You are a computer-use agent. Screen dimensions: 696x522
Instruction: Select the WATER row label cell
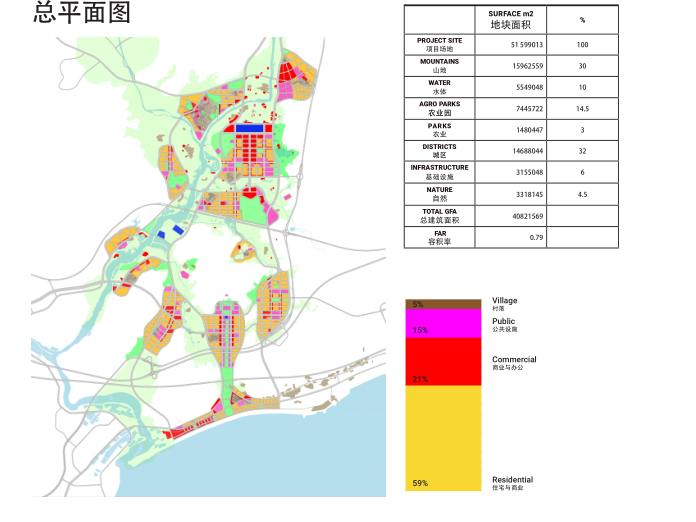pos(440,87)
